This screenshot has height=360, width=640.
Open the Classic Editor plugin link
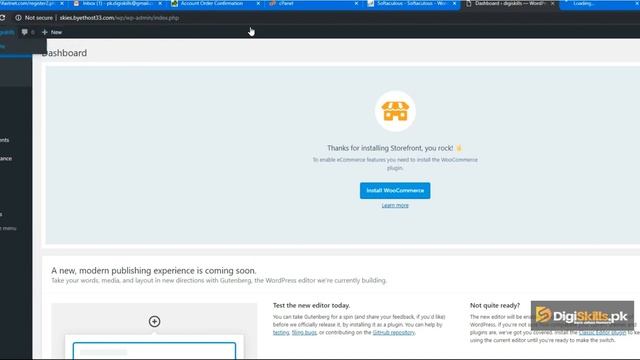[602, 333]
